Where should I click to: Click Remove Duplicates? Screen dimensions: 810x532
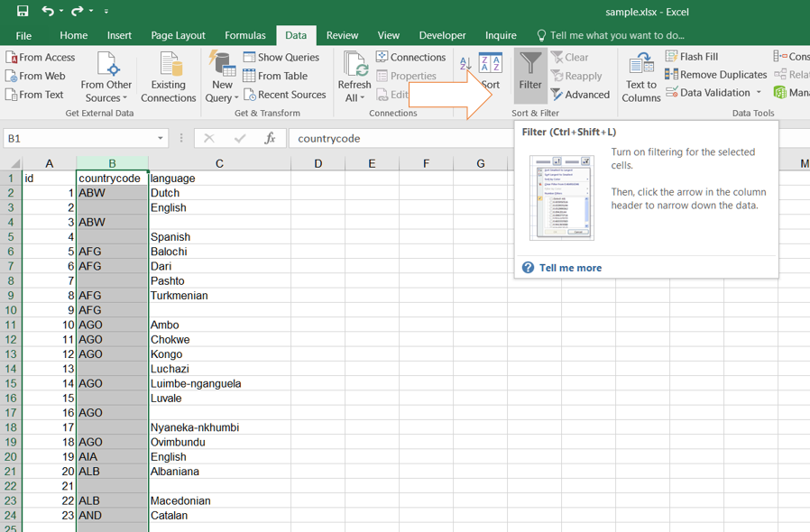[715, 75]
